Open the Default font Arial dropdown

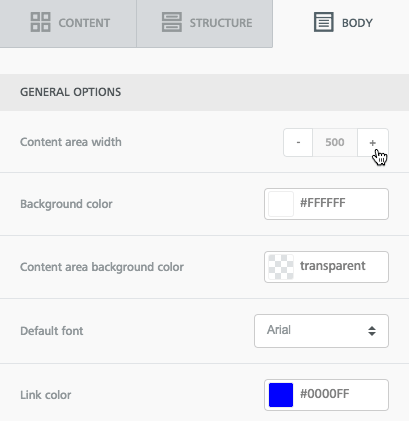point(321,331)
